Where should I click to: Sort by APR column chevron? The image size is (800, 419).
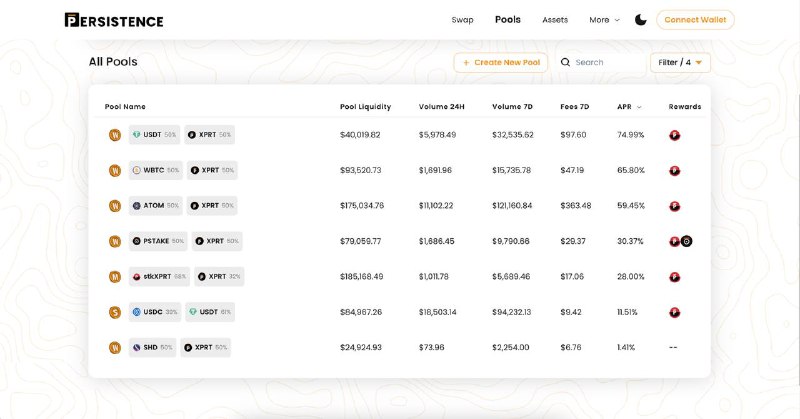coord(639,107)
